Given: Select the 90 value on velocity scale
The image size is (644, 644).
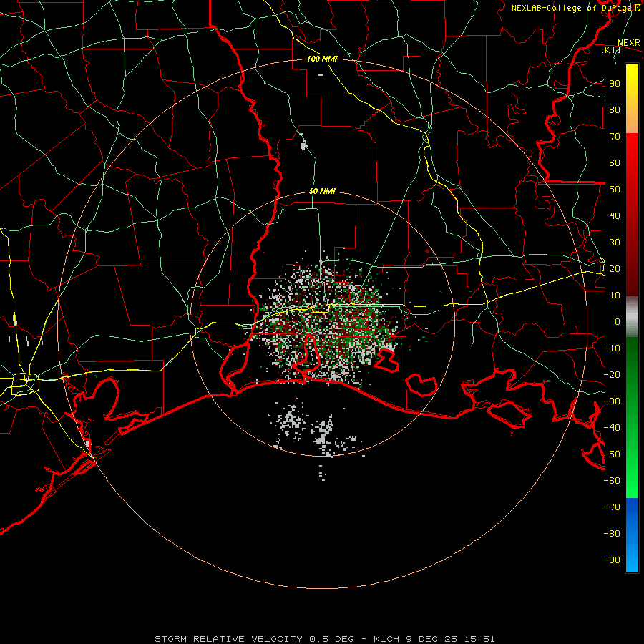Looking at the screenshot, I should point(615,84).
